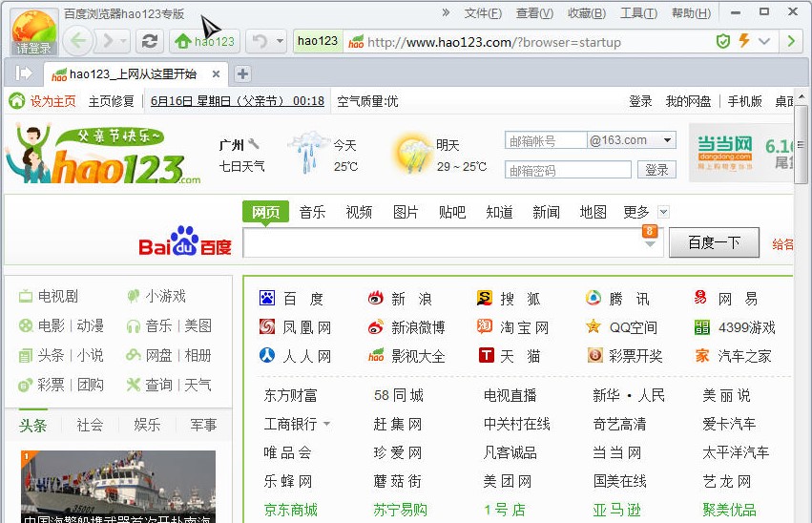Click the date 6月16日 星期日 link
This screenshot has height=523, width=812.
[x=238, y=101]
